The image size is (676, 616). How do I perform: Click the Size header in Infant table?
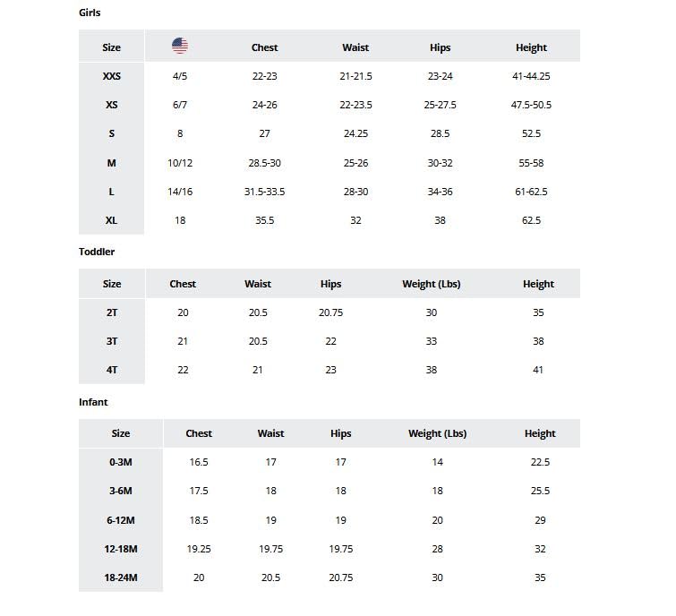tap(121, 433)
